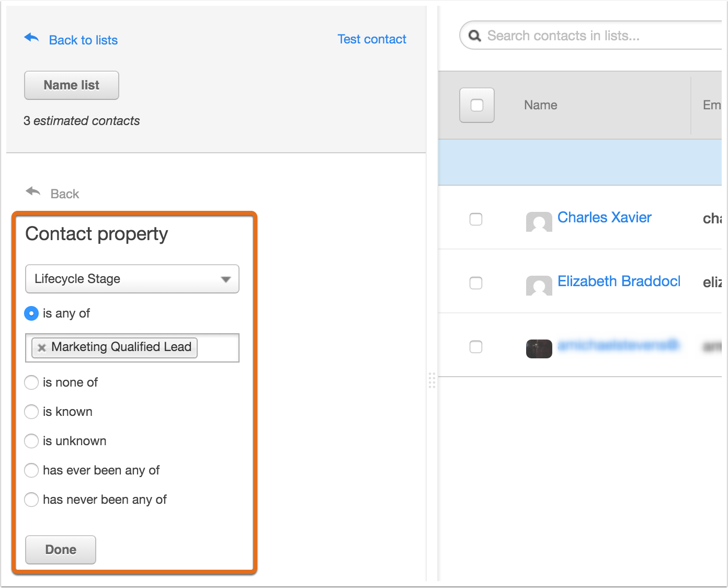
Task: Click the blue back arrow icon beside Back to lists
Action: pyautogui.click(x=31, y=38)
